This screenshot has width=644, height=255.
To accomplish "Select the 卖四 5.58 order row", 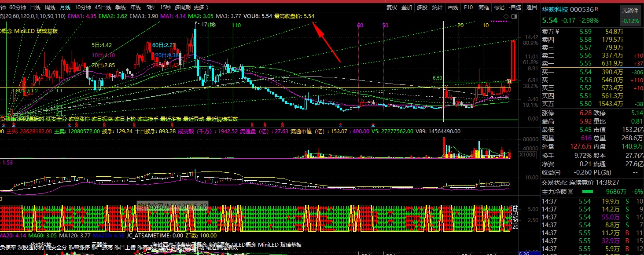I will point(592,40).
